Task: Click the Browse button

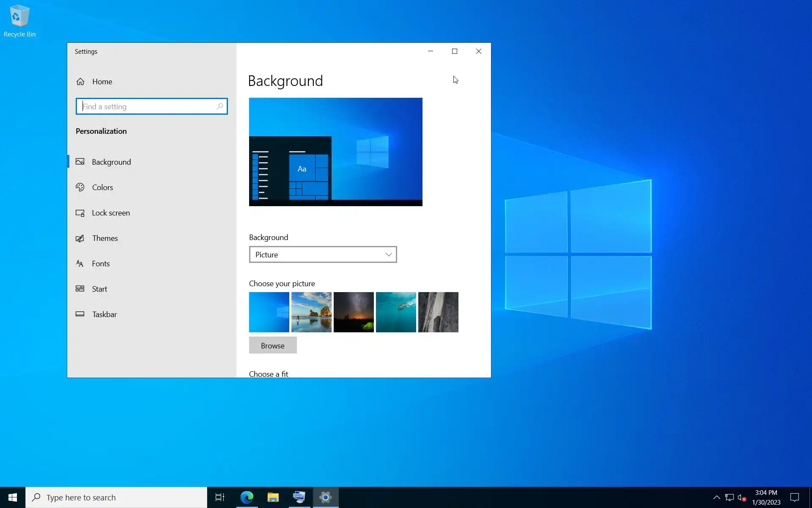Action: (x=273, y=345)
